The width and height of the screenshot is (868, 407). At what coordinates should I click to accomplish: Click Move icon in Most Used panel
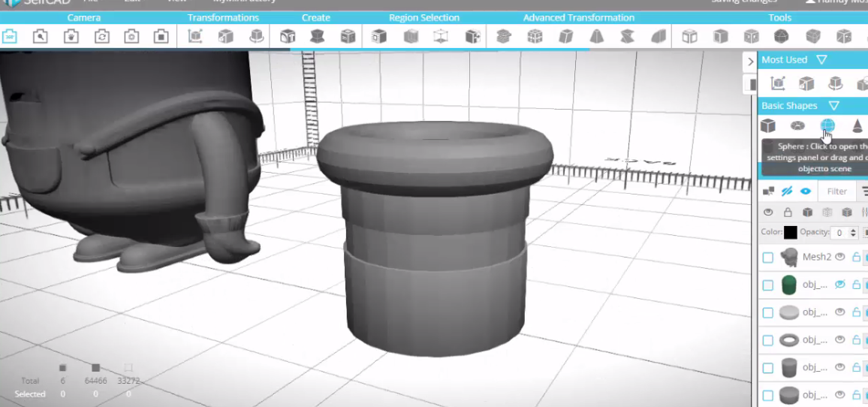click(778, 83)
